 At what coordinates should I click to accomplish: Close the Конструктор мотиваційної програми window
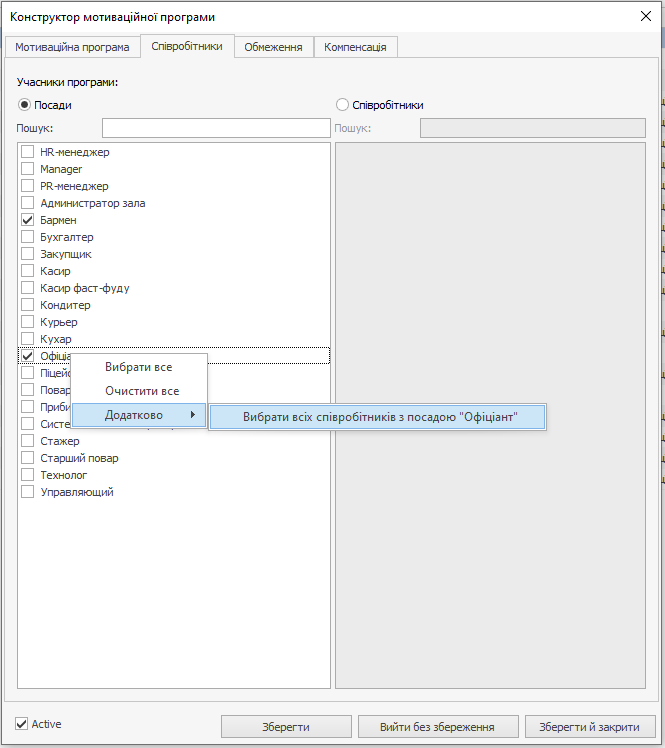coord(645,16)
